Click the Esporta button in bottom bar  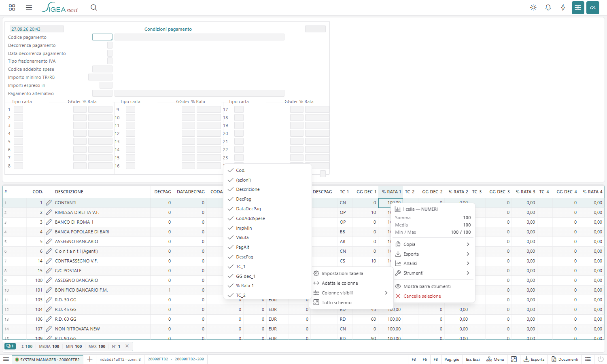click(534, 359)
